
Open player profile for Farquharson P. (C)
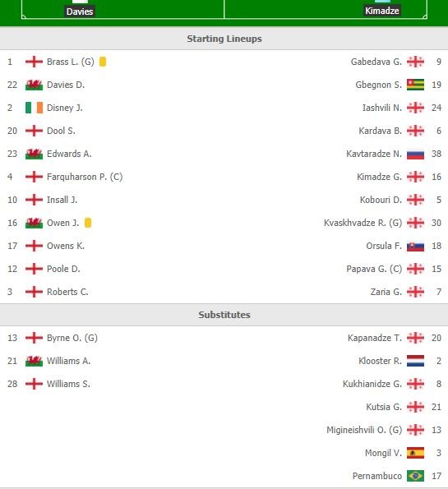(x=85, y=177)
